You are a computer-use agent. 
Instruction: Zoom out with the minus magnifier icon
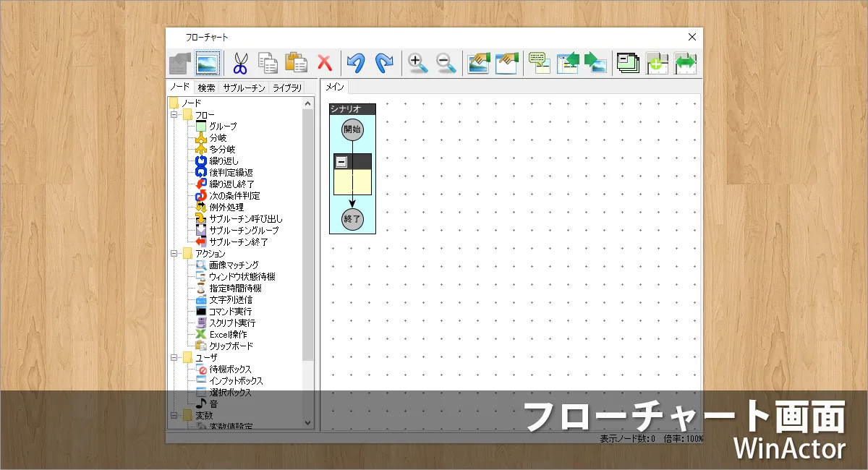point(446,63)
